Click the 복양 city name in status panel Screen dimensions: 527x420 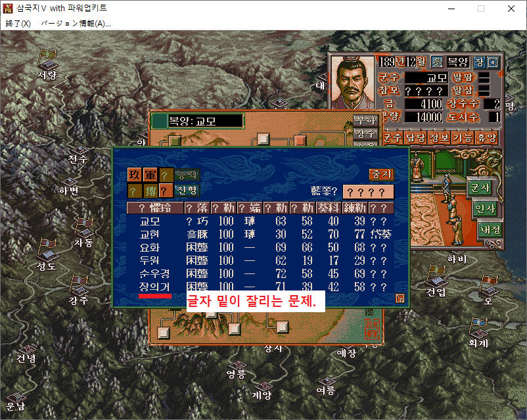click(457, 62)
